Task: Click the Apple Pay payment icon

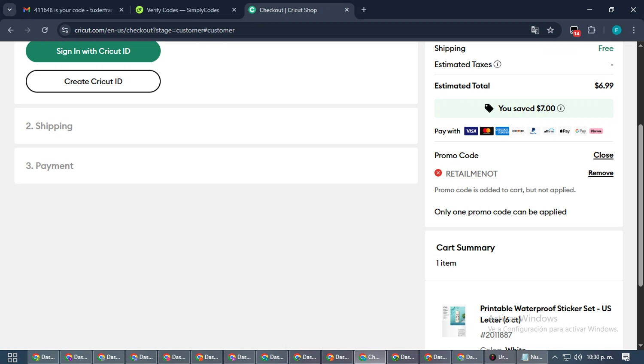Action: pos(565,131)
